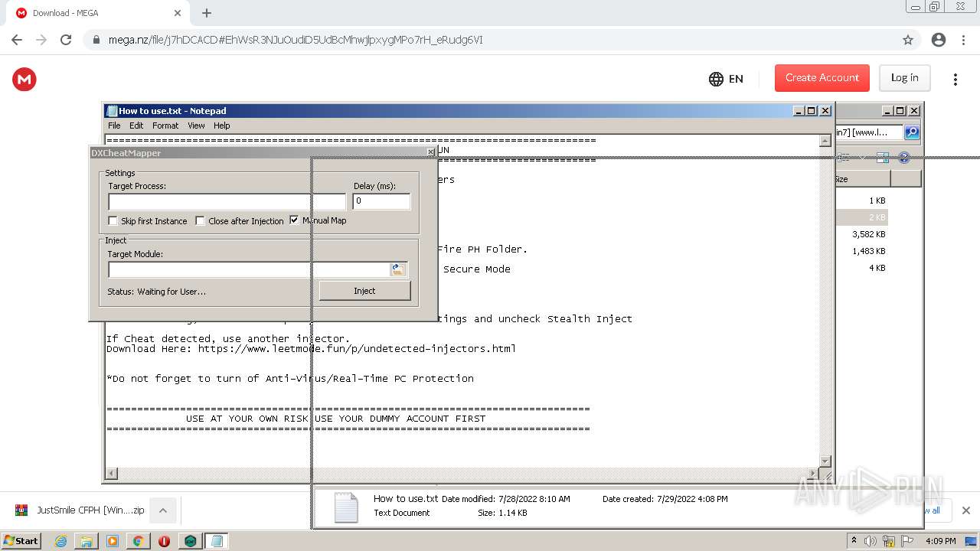Click the Explorer search magnifier icon

tap(912, 132)
